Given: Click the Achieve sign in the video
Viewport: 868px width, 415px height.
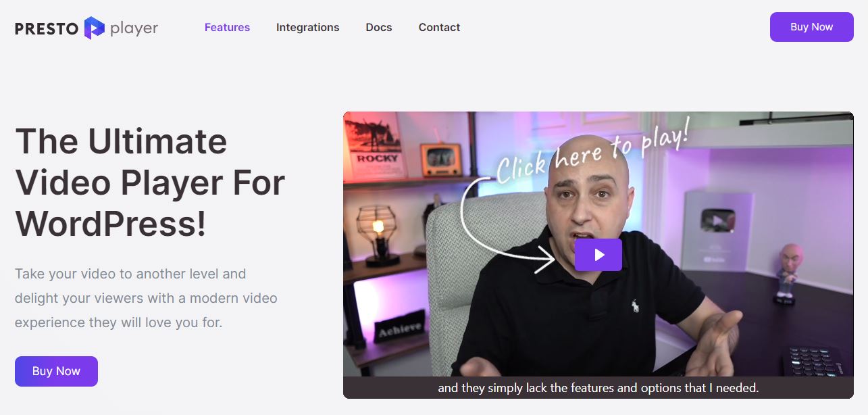Looking at the screenshot, I should (x=401, y=328).
